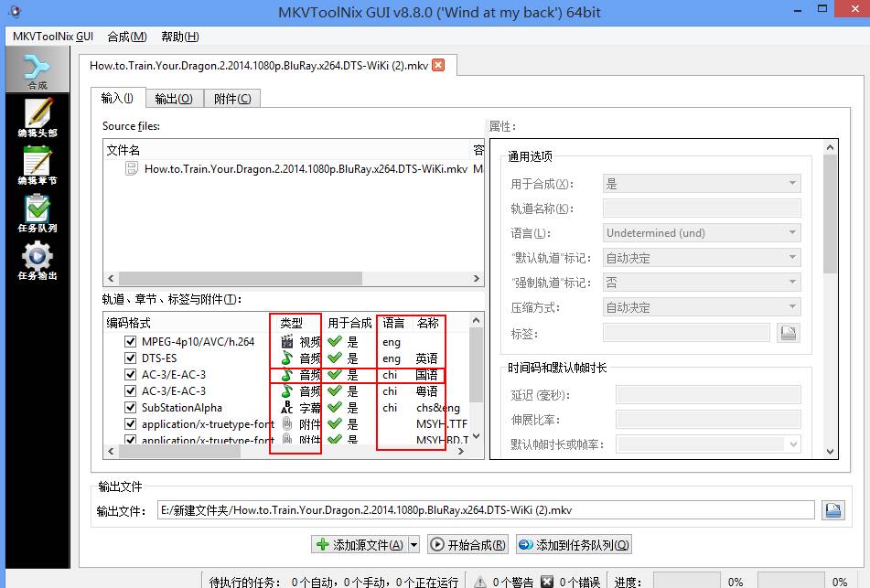Open the 默认帧时长或帧率 combo box

[708, 444]
